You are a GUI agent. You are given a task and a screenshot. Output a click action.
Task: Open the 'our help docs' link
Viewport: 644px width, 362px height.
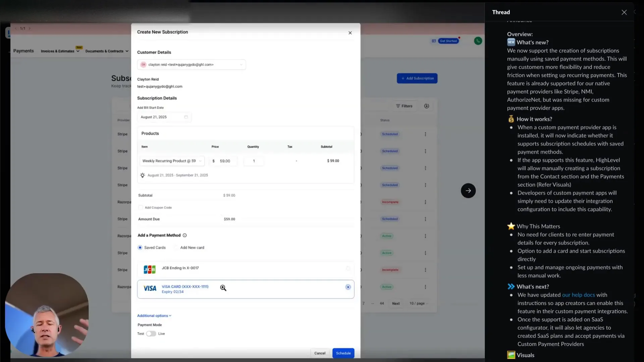pyautogui.click(x=578, y=295)
